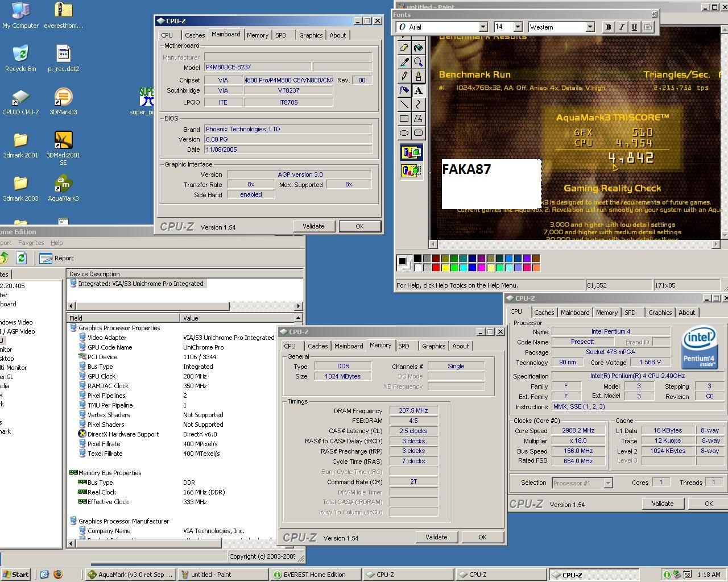Open the Western script dropdown
728x582 pixels.
(x=590, y=27)
